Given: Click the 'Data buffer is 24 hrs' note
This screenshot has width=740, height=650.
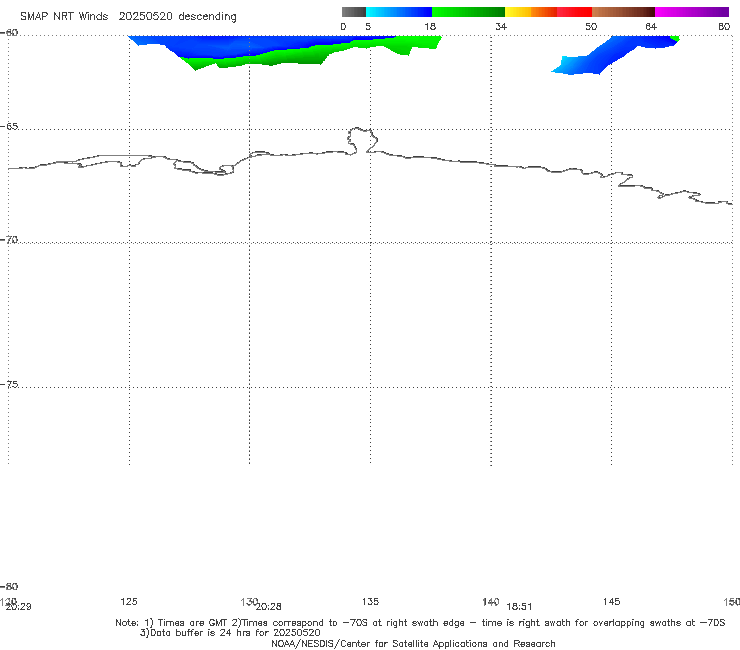Looking at the screenshot, I should pyautogui.click(x=230, y=633).
